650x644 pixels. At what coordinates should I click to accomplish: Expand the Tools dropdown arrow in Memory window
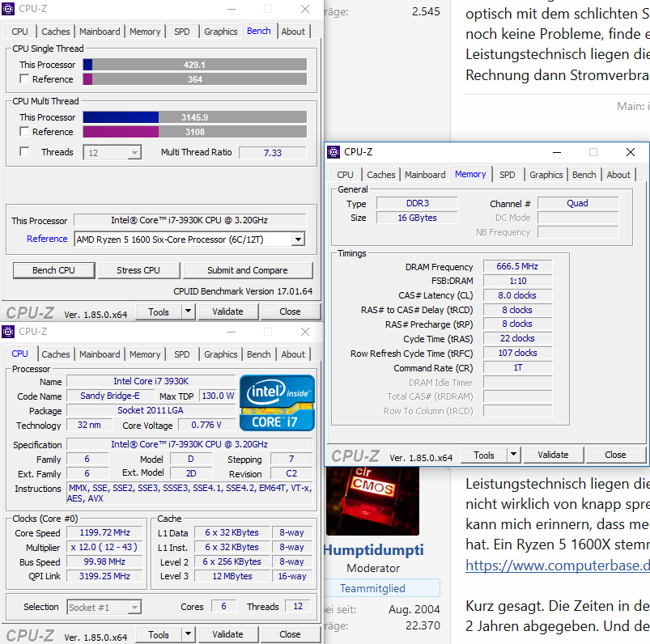point(514,455)
